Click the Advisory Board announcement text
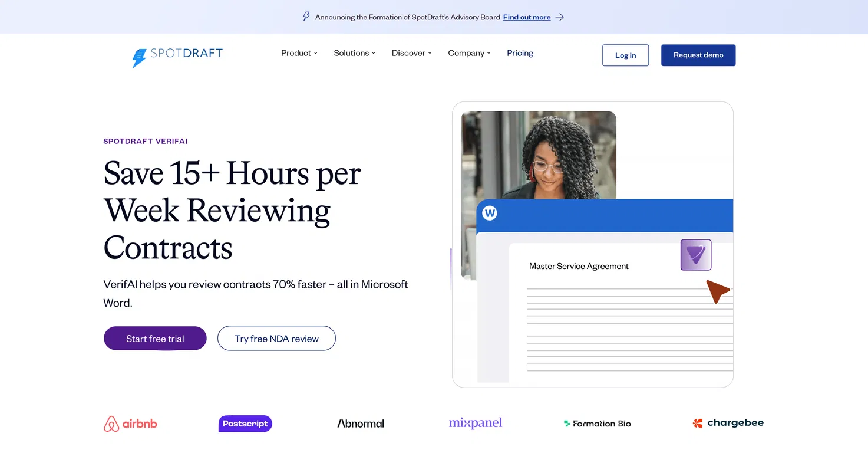 408,17
